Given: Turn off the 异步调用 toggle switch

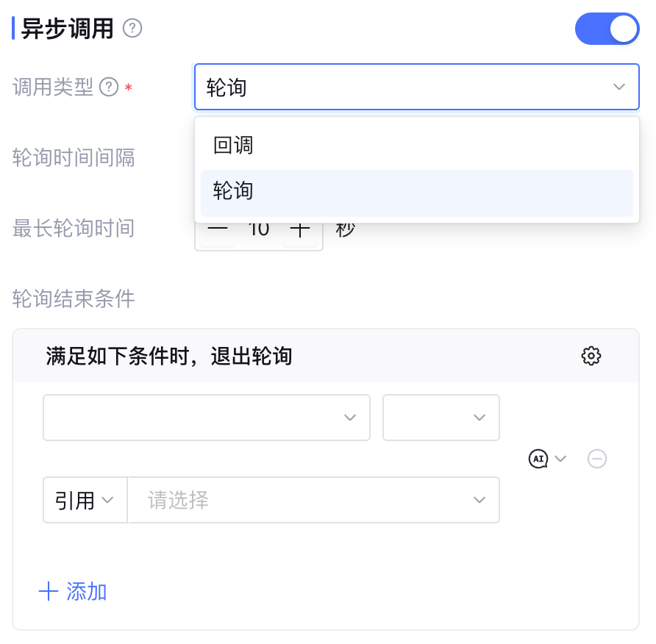Looking at the screenshot, I should 607,29.
